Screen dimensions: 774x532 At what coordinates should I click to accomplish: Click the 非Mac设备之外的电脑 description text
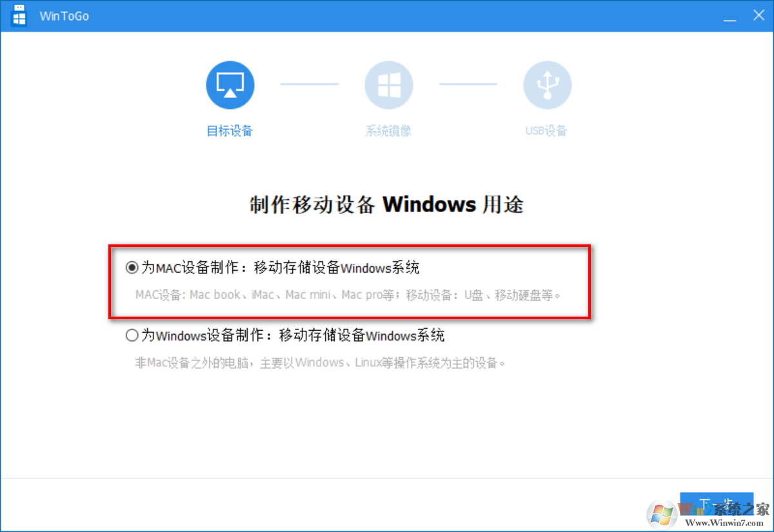pyautogui.click(x=320, y=363)
